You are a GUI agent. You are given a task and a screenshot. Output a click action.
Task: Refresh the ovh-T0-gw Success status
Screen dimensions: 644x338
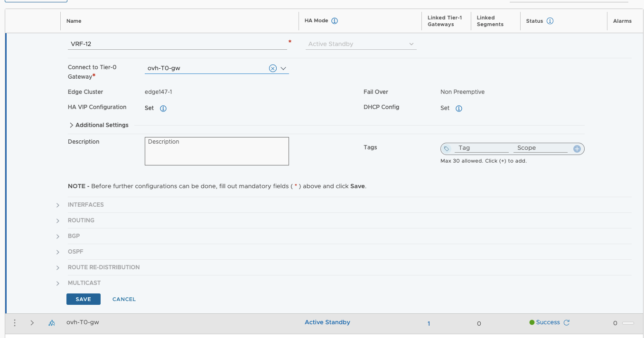[566, 323]
